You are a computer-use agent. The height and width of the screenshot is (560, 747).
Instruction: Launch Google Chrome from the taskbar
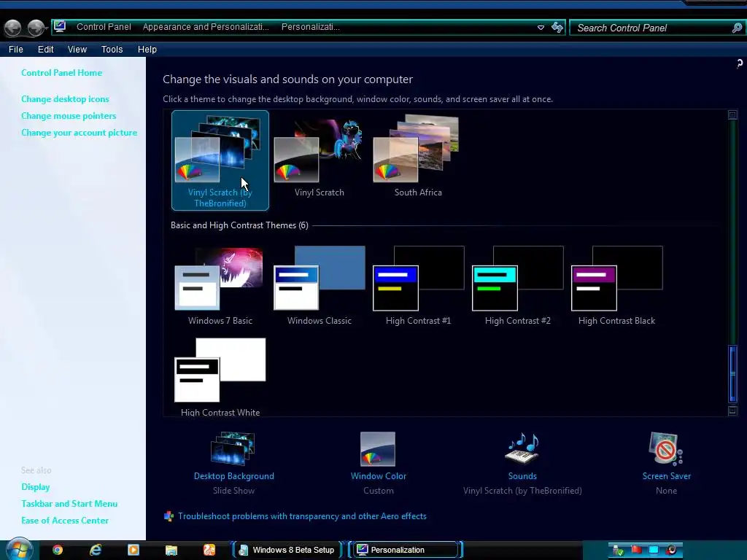(x=58, y=550)
